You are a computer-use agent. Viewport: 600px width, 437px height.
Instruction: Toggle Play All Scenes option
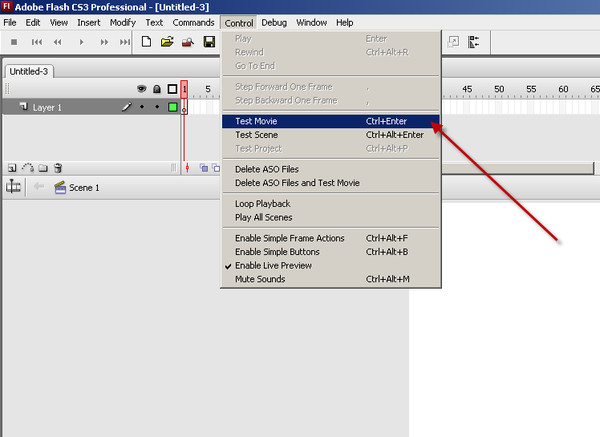tap(331, 217)
